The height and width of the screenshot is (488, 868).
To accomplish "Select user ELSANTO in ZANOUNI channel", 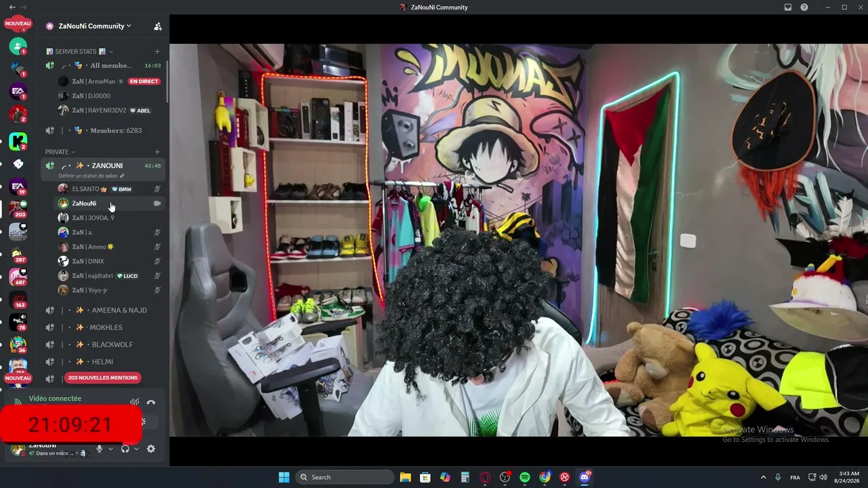I will click(110, 189).
